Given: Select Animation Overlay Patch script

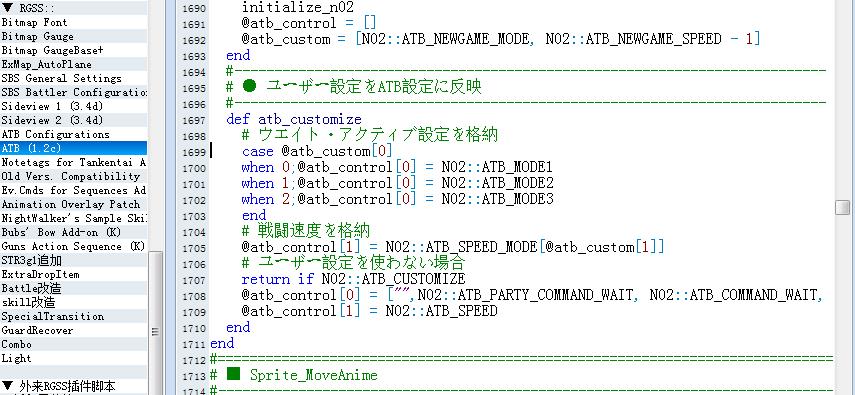Looking at the screenshot, I should pyautogui.click(x=74, y=205).
